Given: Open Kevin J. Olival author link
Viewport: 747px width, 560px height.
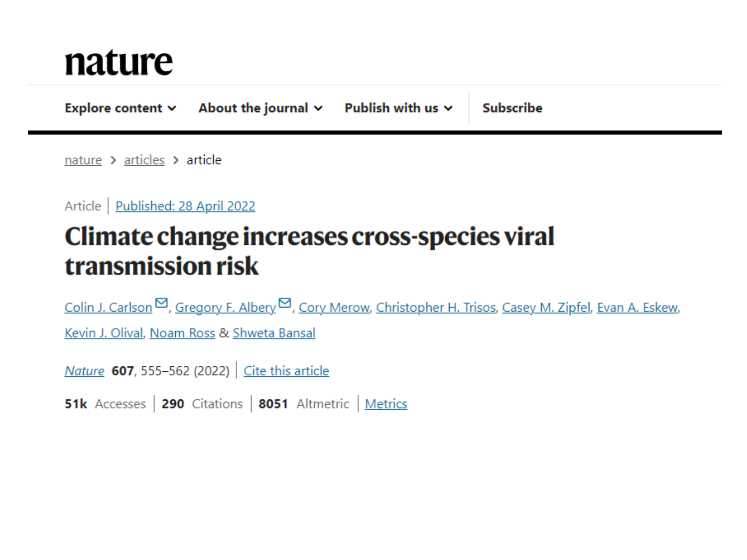Looking at the screenshot, I should click(x=104, y=333).
